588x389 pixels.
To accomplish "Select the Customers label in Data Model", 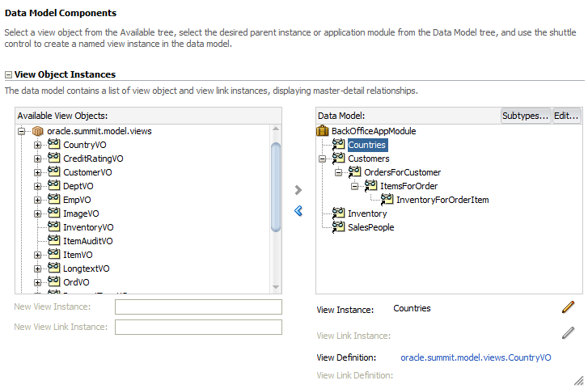I will click(369, 159).
